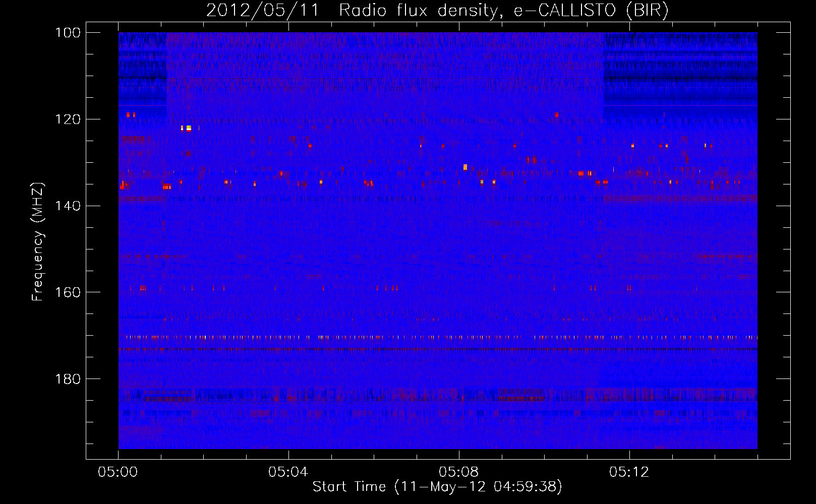Screen dimensions: 816x504
Task: Click the 05:04 time tick label
Action: pos(288,472)
